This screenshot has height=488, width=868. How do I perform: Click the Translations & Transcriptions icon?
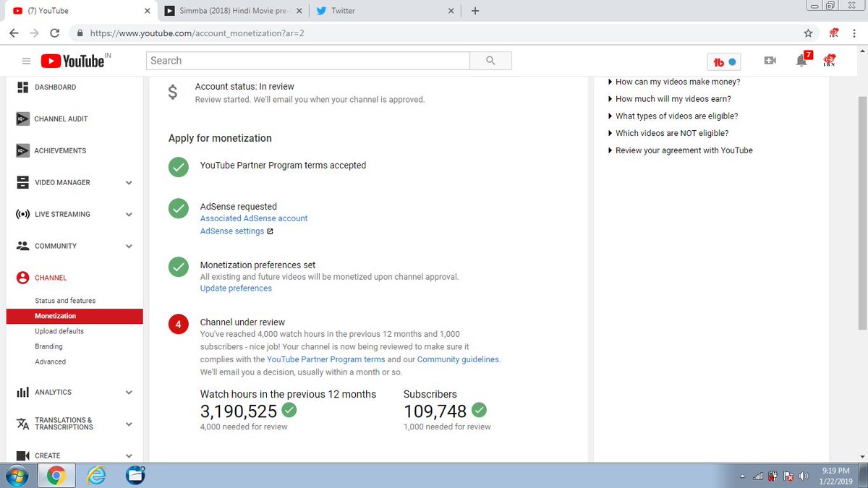click(22, 424)
